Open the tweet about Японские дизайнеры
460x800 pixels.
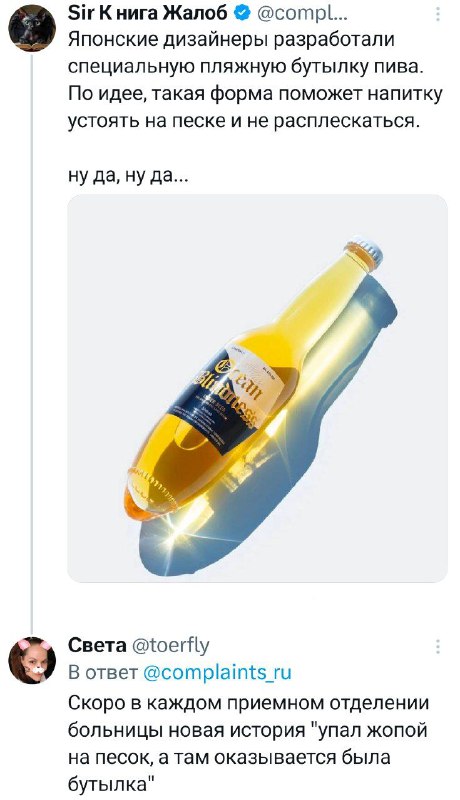(x=255, y=82)
